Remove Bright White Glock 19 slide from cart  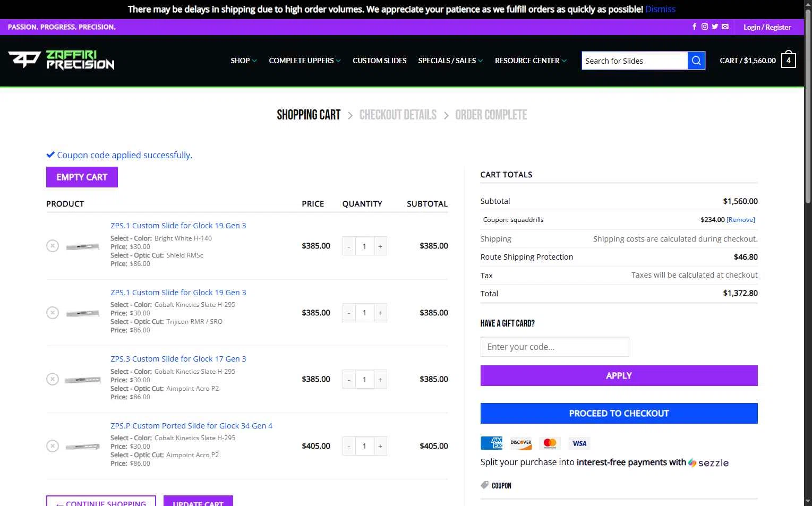(x=53, y=246)
